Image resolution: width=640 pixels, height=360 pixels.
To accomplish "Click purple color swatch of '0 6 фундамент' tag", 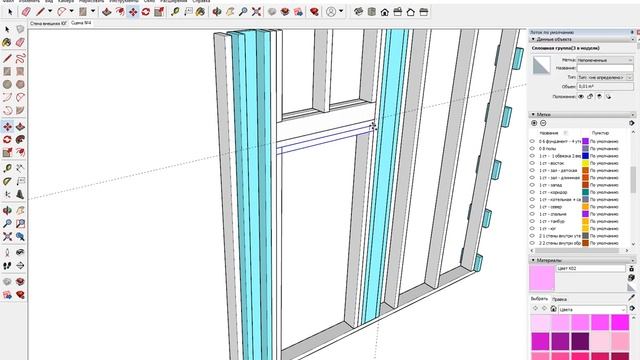I will click(x=585, y=141).
